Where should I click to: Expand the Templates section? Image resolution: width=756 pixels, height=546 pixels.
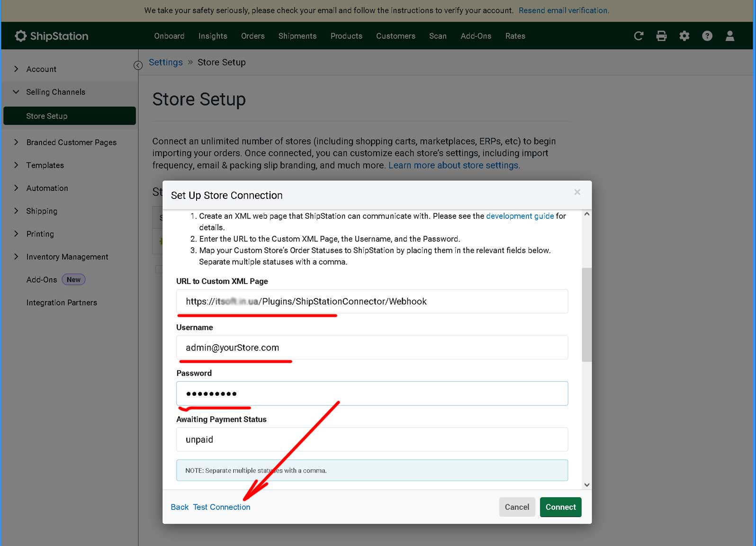16,165
